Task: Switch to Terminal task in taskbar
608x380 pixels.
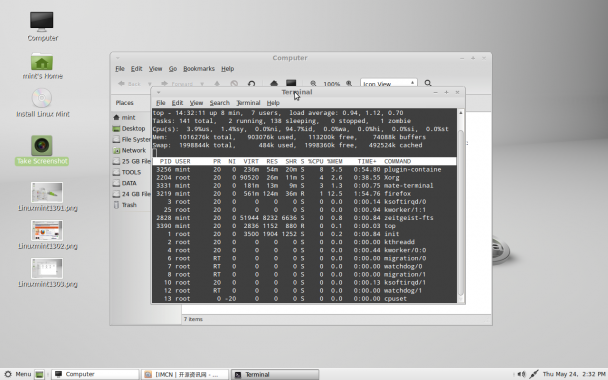Action: point(275,374)
